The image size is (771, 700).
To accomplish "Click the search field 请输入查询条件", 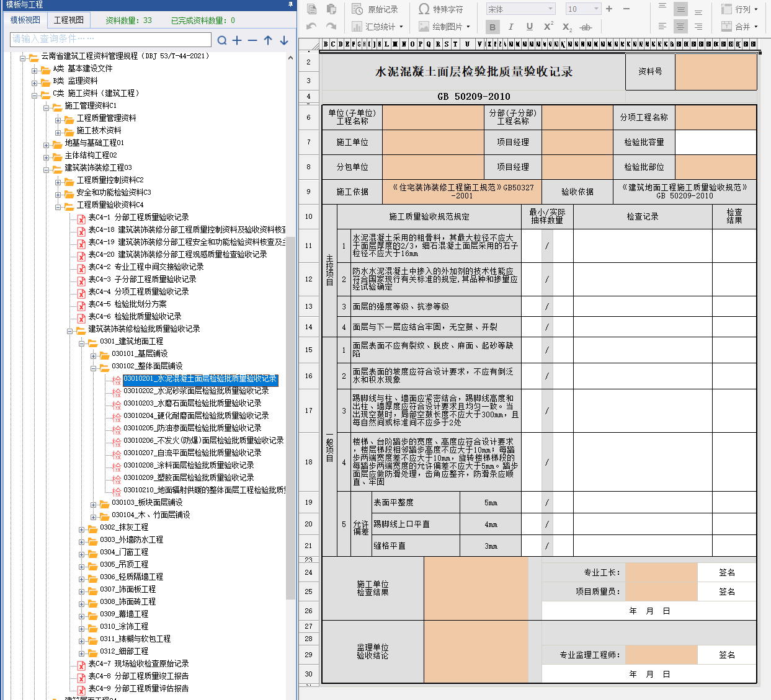I will click(x=111, y=39).
